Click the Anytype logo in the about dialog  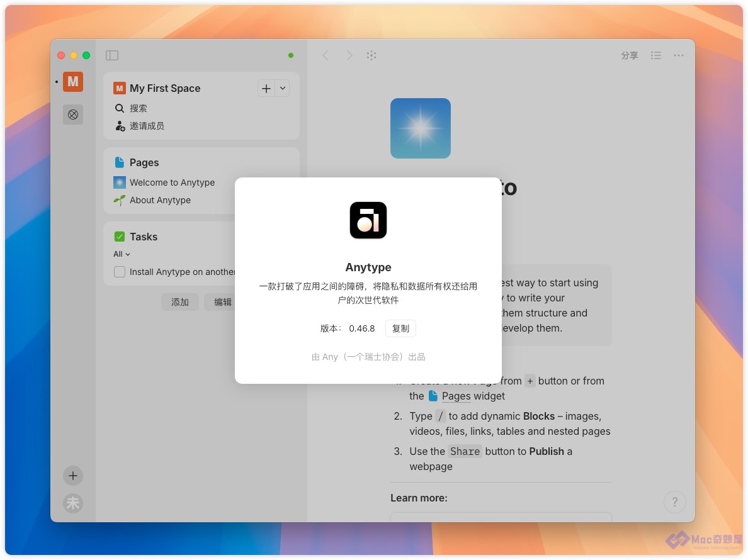tap(368, 220)
